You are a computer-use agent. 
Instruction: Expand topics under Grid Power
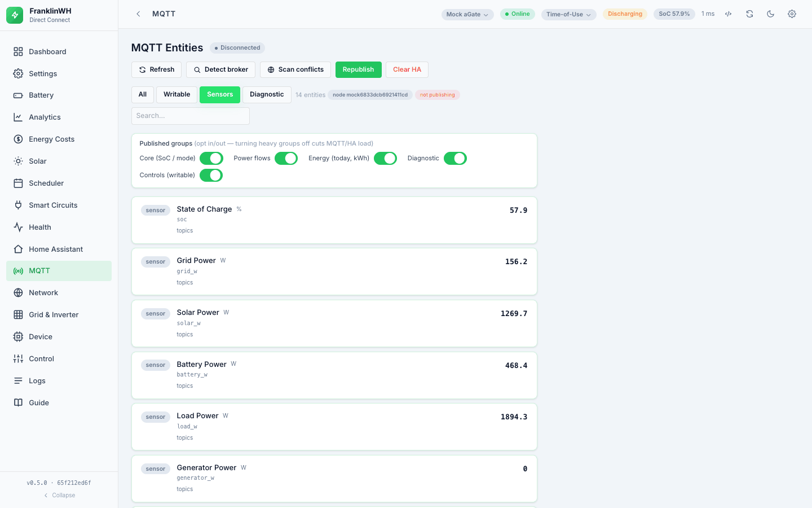coord(185,283)
